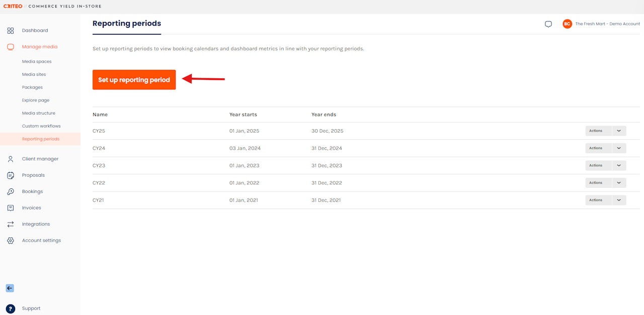The width and height of the screenshot is (644, 315).
Task: Click the Account settings gear icon
Action: click(x=11, y=241)
